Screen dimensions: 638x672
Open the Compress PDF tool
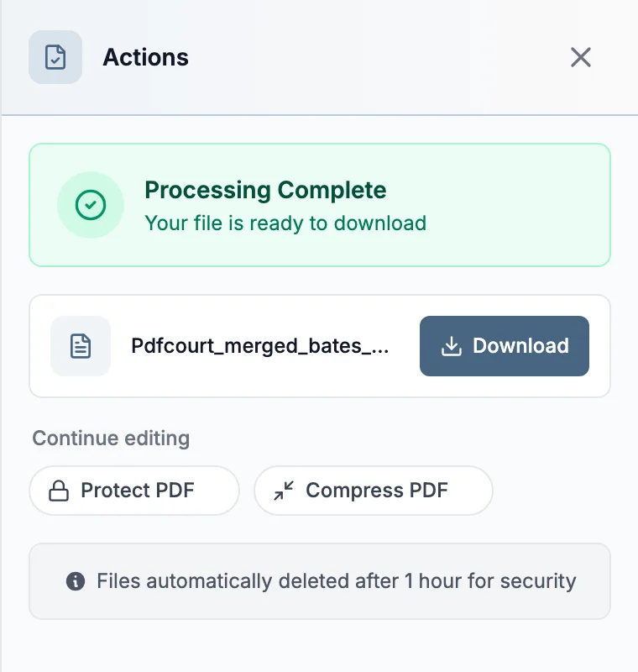pos(373,491)
